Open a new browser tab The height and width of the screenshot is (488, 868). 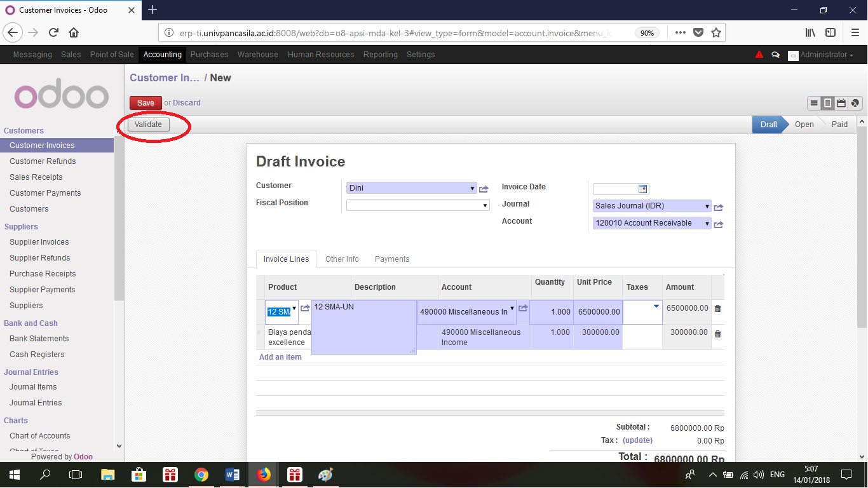coord(153,10)
